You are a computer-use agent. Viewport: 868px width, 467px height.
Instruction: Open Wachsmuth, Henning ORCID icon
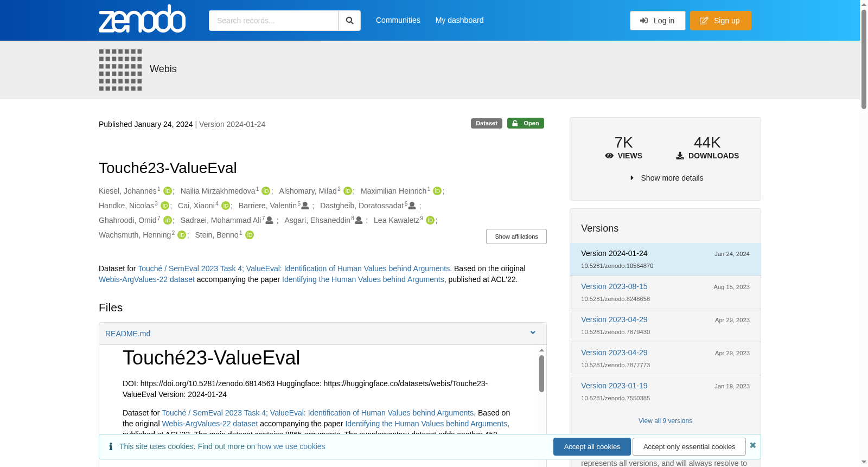182,235
